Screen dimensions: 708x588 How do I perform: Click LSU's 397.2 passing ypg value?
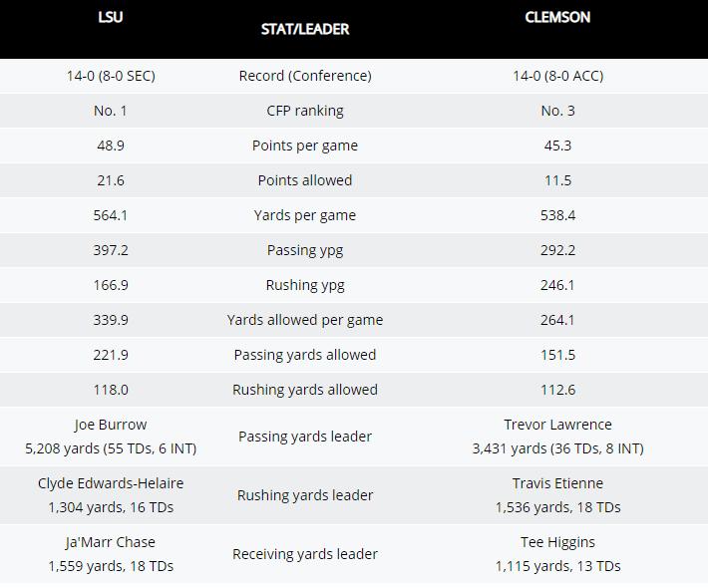111,250
